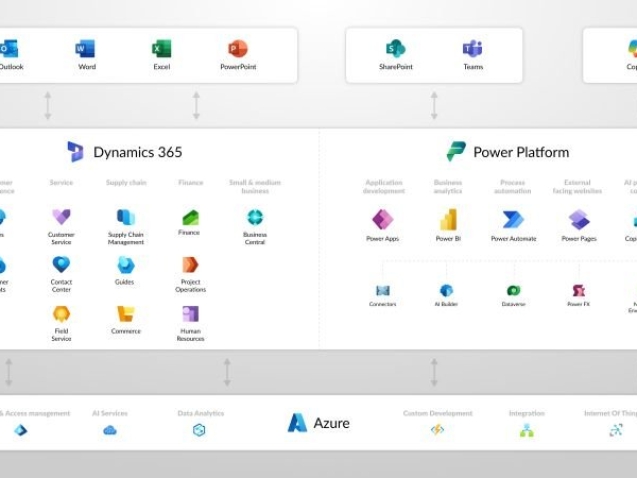The image size is (637, 478).
Task: Select the AI Builder icon
Action: (x=446, y=290)
